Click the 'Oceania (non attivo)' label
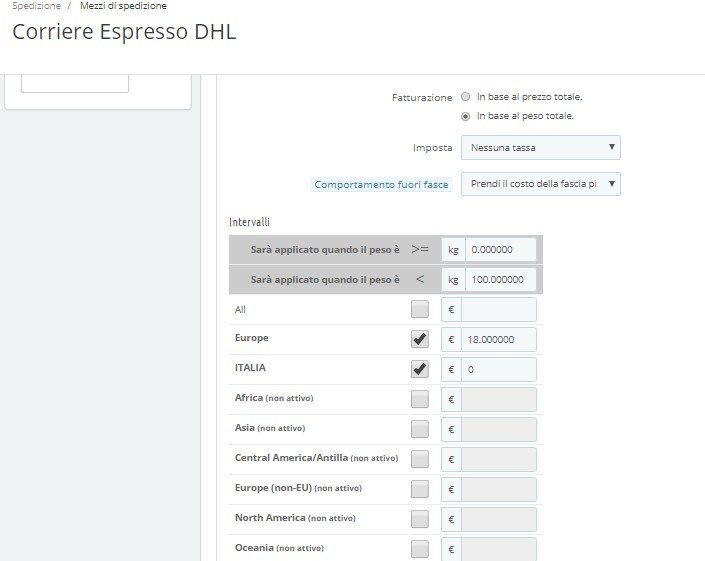The height and width of the screenshot is (561, 705). 279,548
